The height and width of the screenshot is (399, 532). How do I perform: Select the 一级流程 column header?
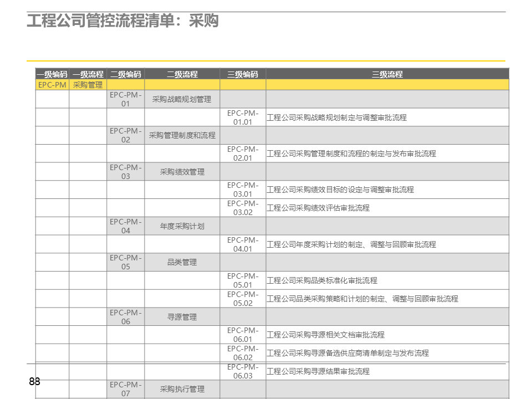pyautogui.click(x=88, y=74)
